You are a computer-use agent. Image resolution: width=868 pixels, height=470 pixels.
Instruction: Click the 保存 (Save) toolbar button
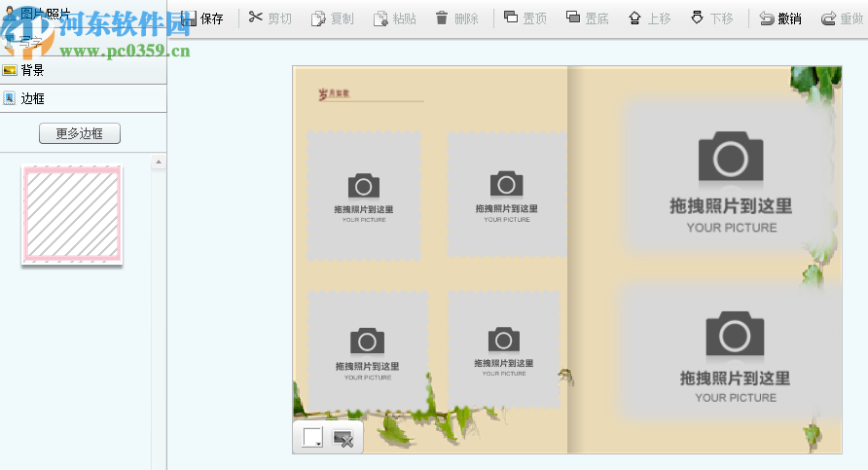201,18
